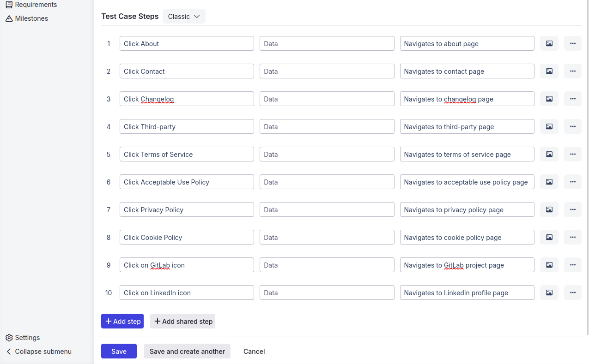Save the test case
The height and width of the screenshot is (364, 589).
(x=119, y=351)
